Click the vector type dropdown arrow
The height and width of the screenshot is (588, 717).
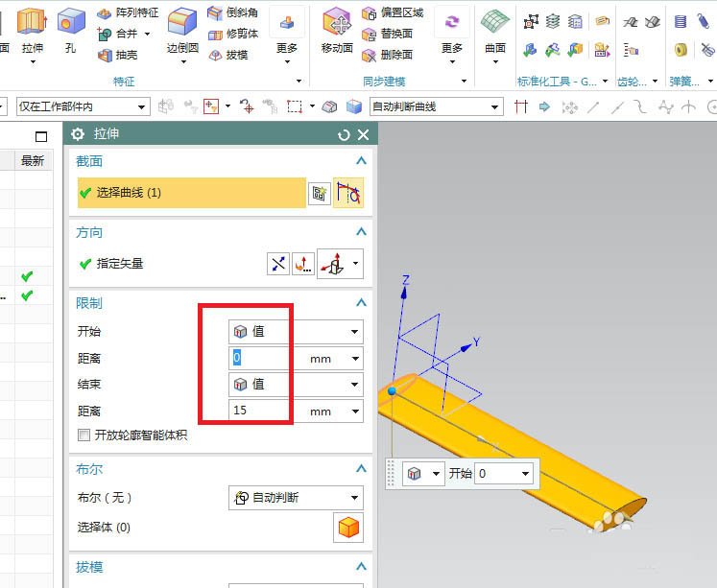[x=356, y=264]
